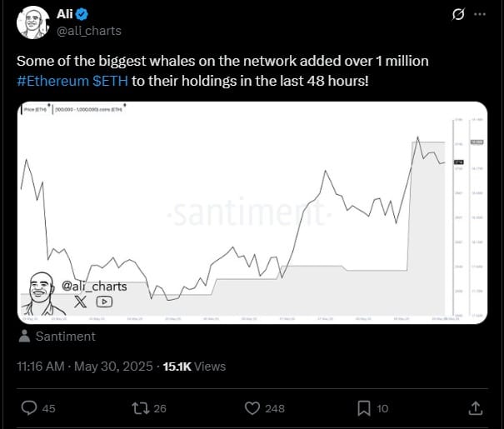Open the three-dot more options menu
Viewport: 504px width, 429px height.
480,15
